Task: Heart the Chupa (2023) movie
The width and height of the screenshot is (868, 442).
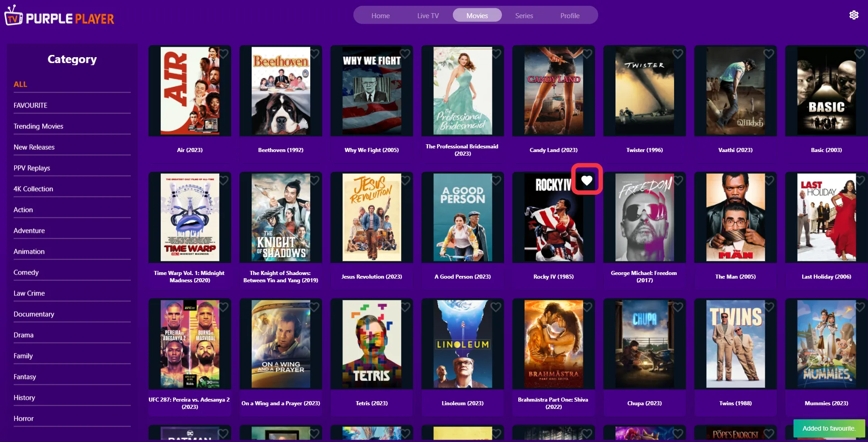Action: coord(678,307)
